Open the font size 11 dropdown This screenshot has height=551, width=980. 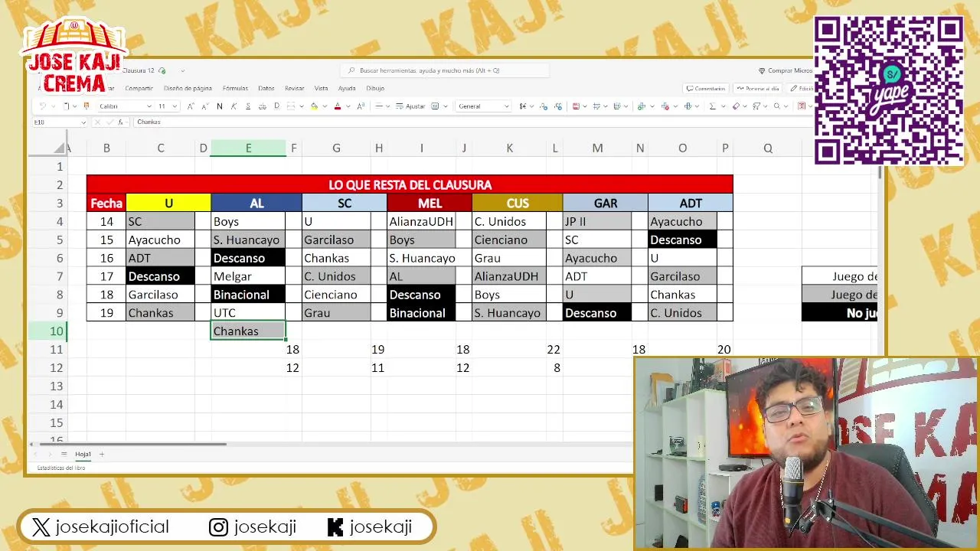(174, 106)
